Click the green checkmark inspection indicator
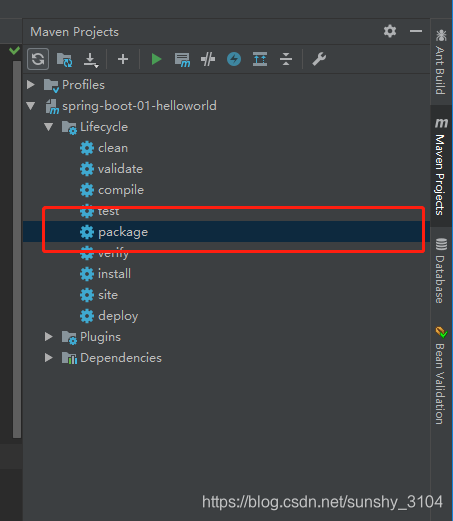453x521 pixels. coord(14,51)
